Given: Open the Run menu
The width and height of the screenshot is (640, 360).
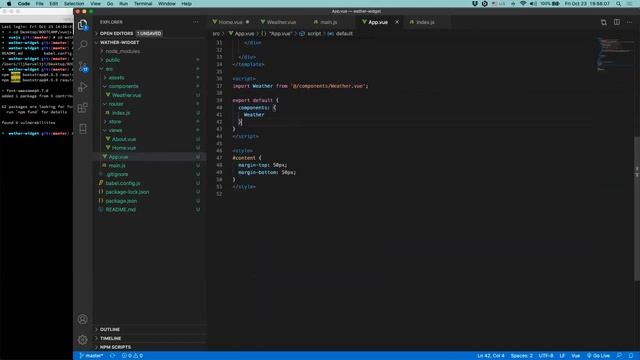Looking at the screenshot, I should tap(123, 4).
